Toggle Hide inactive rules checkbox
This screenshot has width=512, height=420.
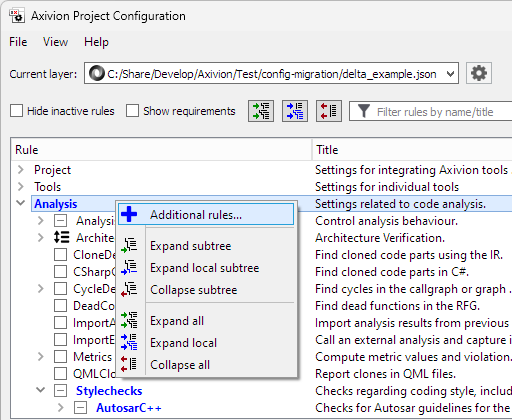click(16, 111)
